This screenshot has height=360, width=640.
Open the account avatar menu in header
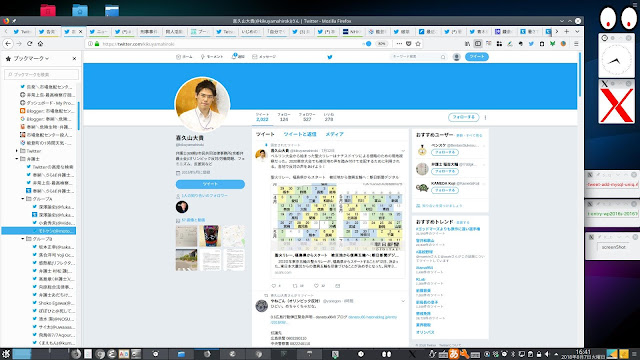pyautogui.click(x=457, y=57)
